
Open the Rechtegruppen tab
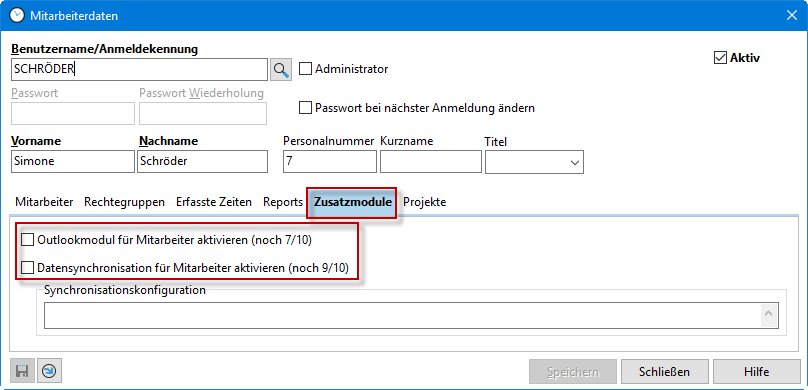[x=124, y=202]
